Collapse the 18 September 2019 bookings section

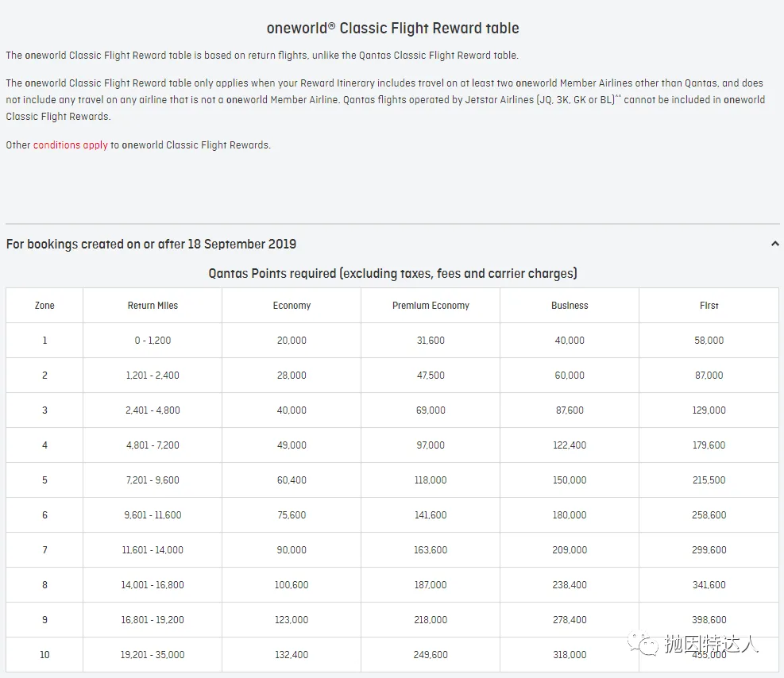point(774,245)
